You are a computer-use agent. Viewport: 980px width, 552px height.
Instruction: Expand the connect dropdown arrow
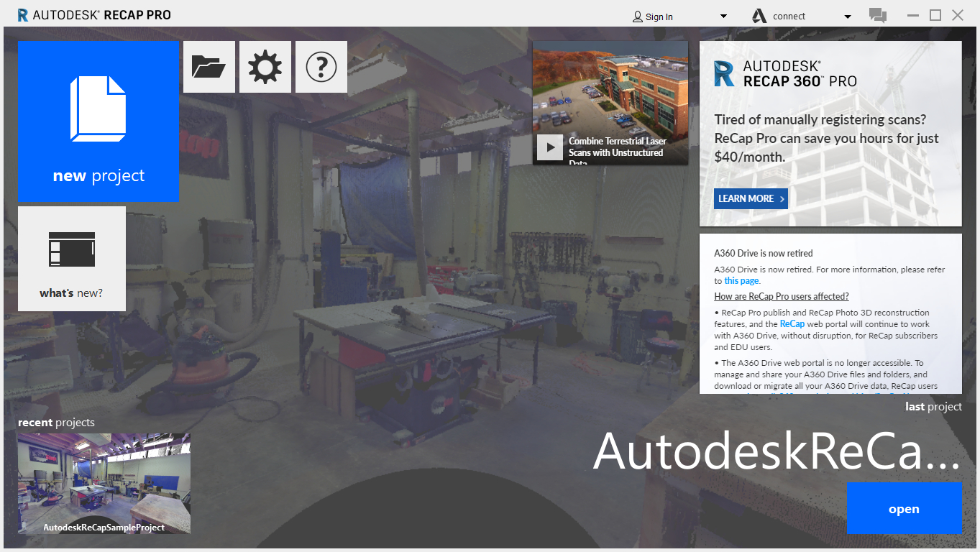[x=848, y=17]
